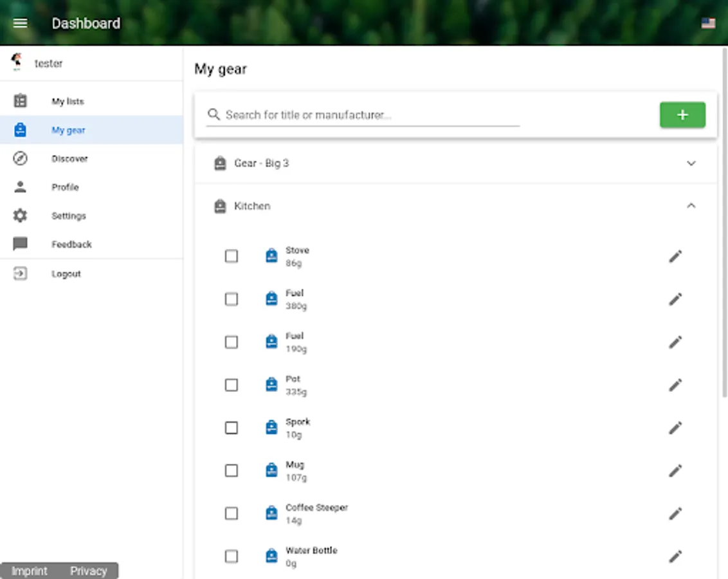Open the navigation hamburger menu
Image resolution: width=728 pixels, height=579 pixels.
coord(20,23)
